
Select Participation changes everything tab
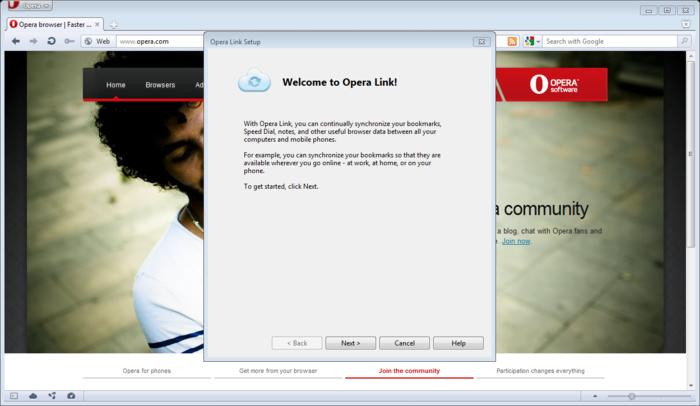point(540,371)
